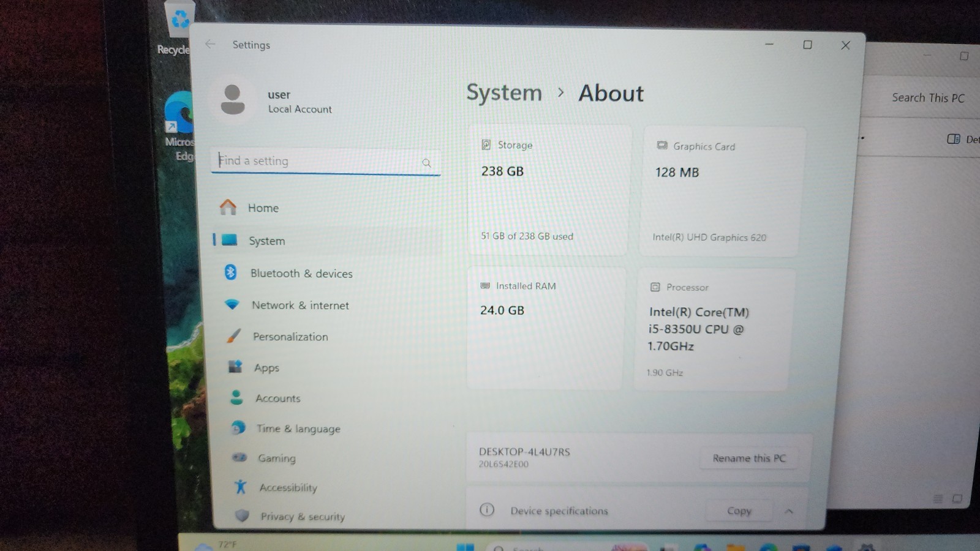Click the '51 GB of 238 GB used' text
This screenshot has width=980, height=551.
point(527,236)
